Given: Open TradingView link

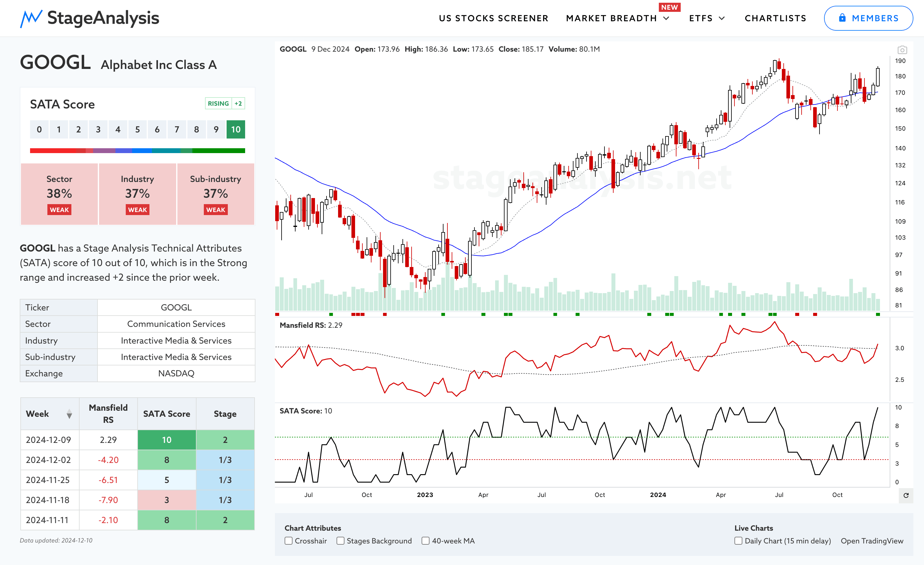Looking at the screenshot, I should click(x=872, y=541).
